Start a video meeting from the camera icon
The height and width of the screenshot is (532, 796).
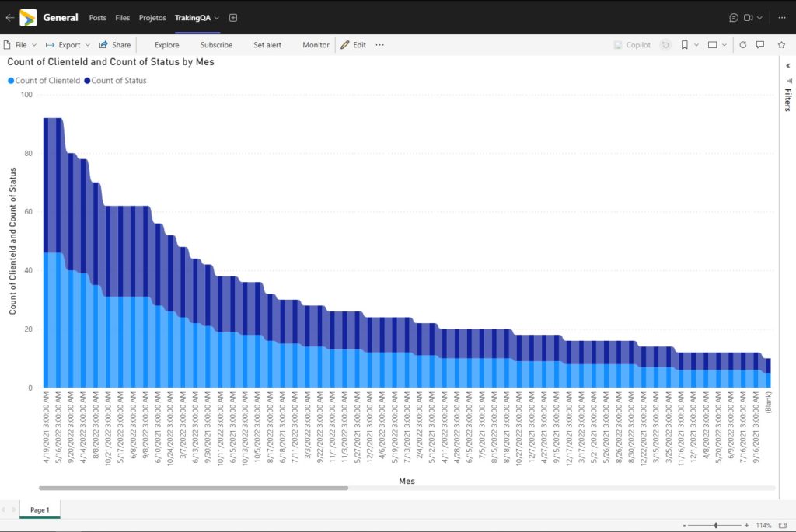pos(749,17)
